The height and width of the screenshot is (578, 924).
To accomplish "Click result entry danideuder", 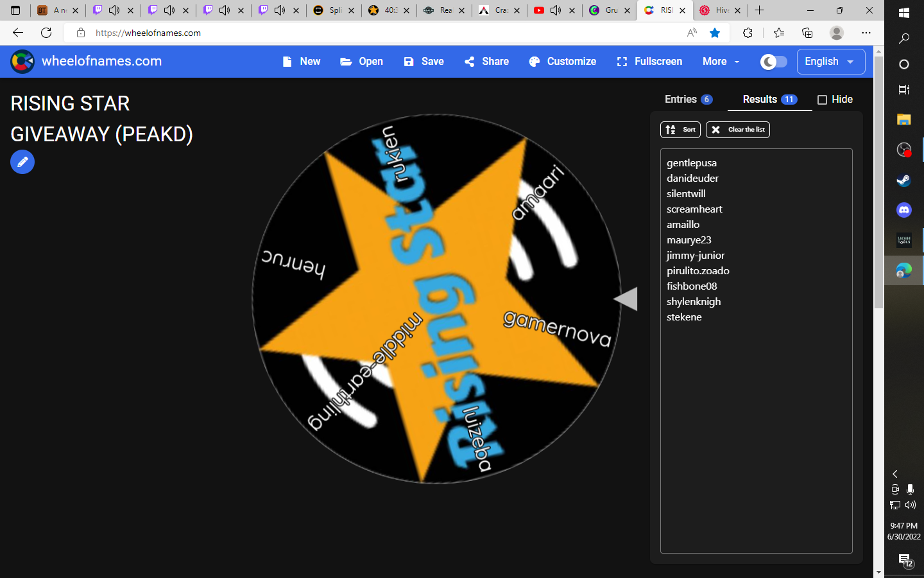I will (x=692, y=179).
